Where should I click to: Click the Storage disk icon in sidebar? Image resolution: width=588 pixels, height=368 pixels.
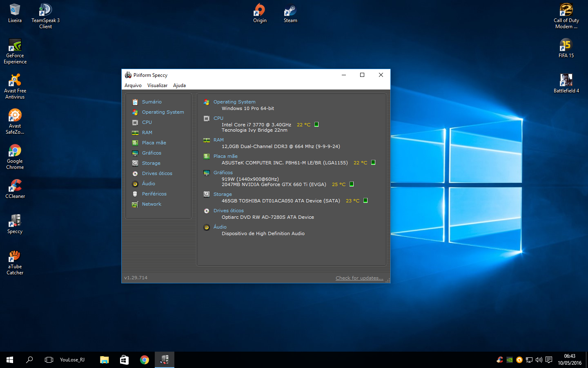click(x=135, y=163)
